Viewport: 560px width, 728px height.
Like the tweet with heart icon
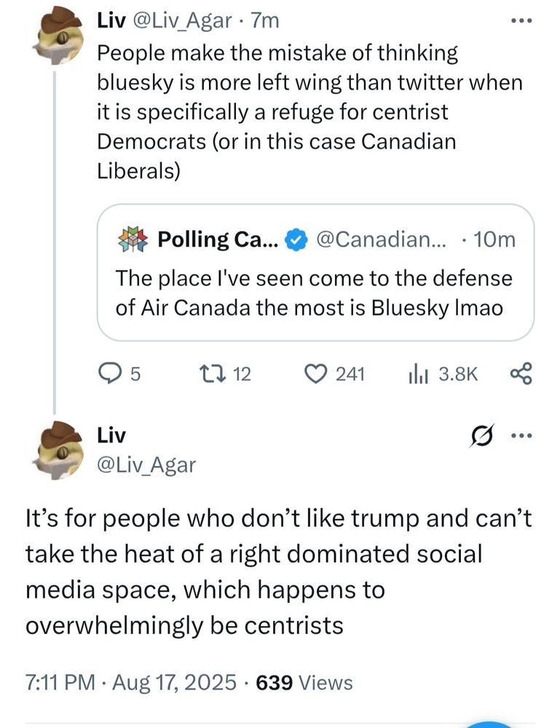coord(315,374)
